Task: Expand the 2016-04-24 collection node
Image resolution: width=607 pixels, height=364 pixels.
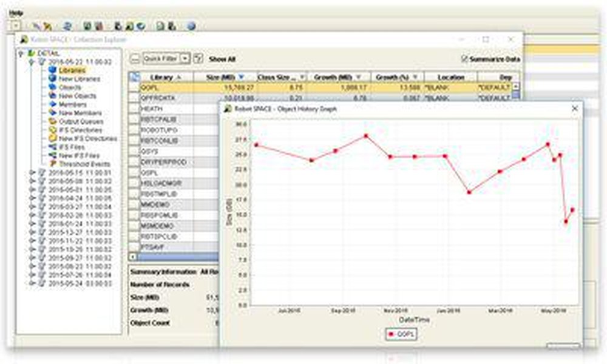Action: pos(32,198)
